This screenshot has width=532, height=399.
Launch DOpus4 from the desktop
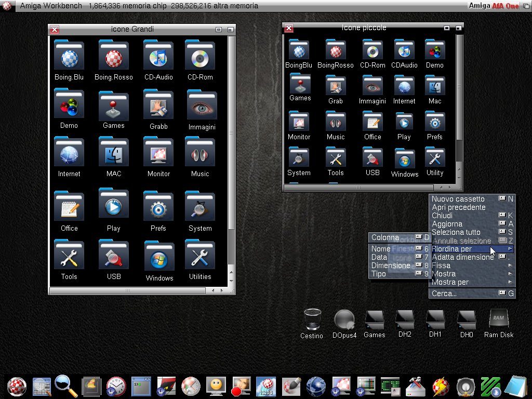coord(344,321)
